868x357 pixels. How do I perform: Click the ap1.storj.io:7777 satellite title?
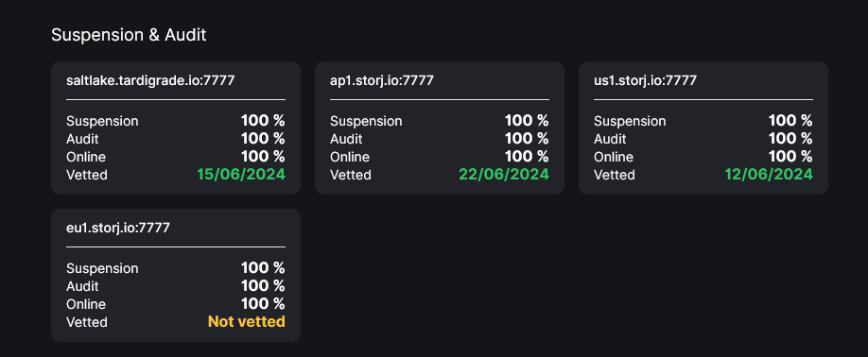click(x=382, y=80)
